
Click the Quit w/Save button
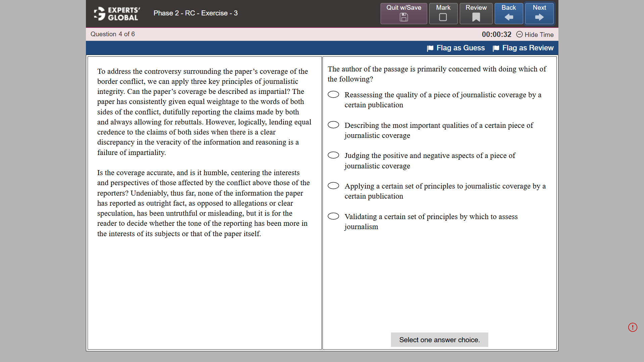(403, 13)
